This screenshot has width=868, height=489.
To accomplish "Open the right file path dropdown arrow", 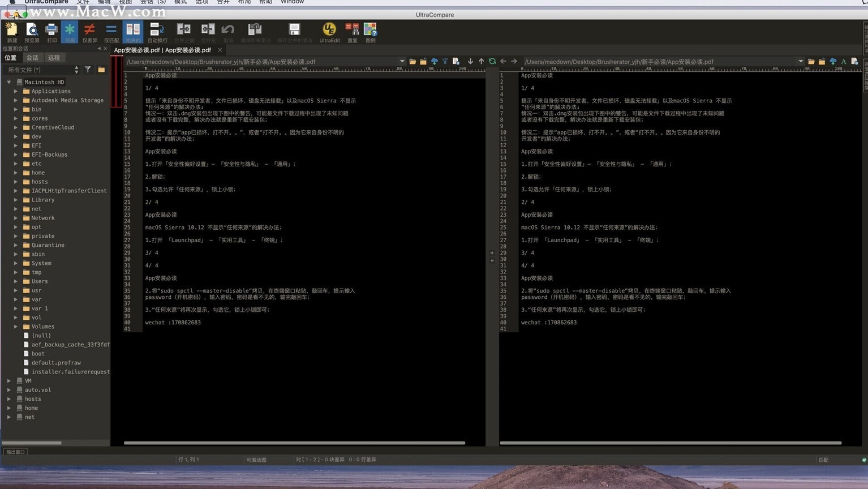I will click(801, 61).
